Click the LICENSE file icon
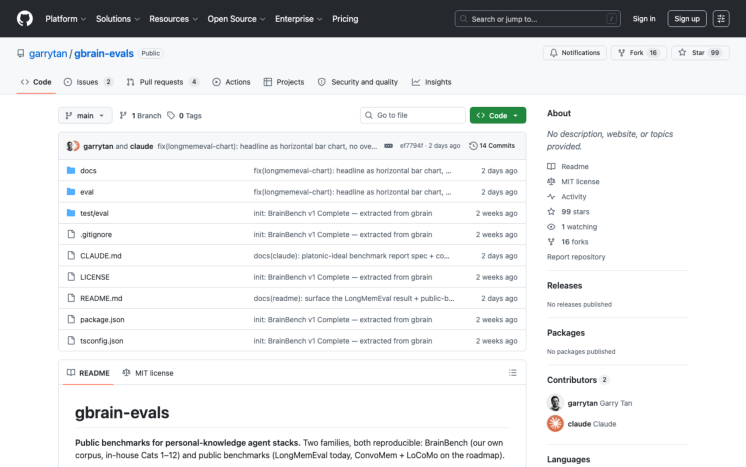The width and height of the screenshot is (746, 467). point(71,277)
